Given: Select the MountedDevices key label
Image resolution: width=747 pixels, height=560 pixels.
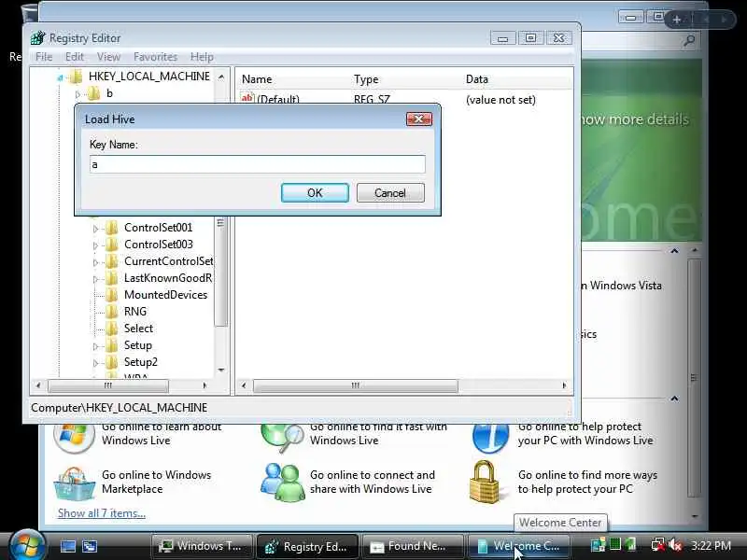Looking at the screenshot, I should click(x=166, y=295).
